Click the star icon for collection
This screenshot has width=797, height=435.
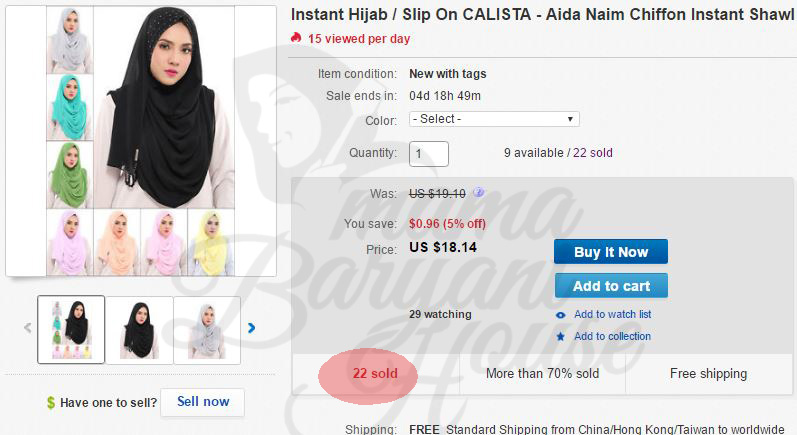(x=561, y=336)
